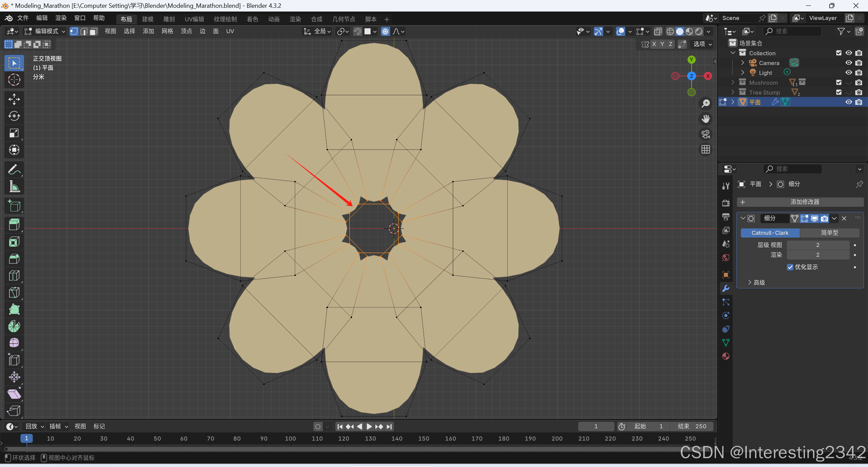Open the 网格 mesh menu
This screenshot has height=467, width=868.
(x=167, y=32)
